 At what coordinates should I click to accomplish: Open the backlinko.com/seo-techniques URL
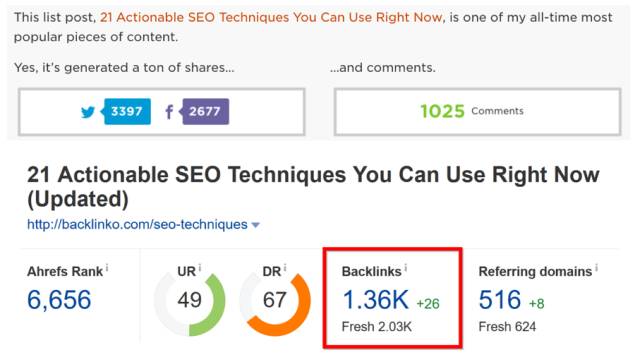137,224
